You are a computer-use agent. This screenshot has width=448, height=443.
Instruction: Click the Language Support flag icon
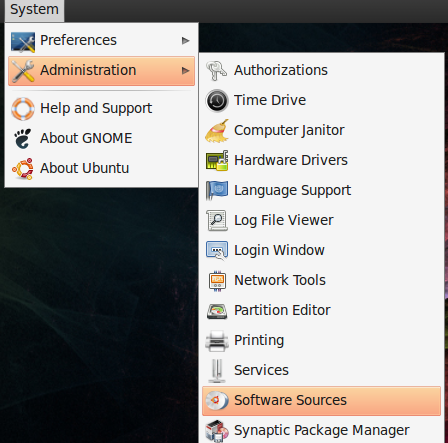click(x=217, y=190)
